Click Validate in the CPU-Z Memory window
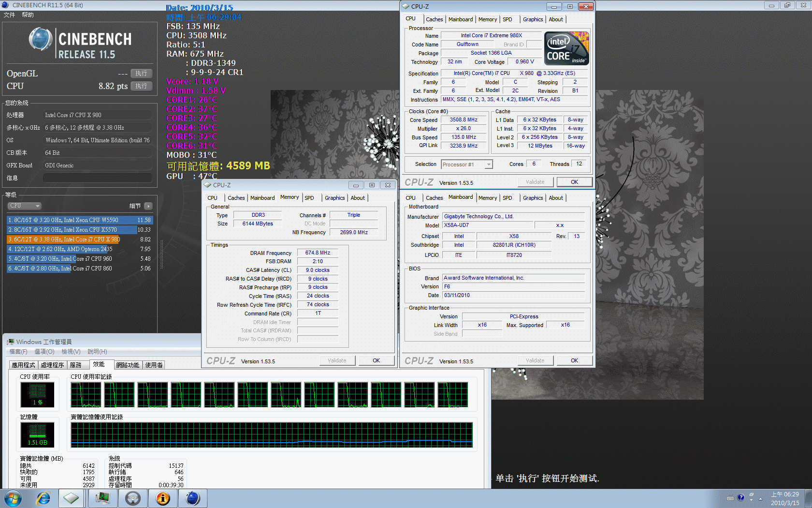Screen dimensions: 812x508 [337, 360]
